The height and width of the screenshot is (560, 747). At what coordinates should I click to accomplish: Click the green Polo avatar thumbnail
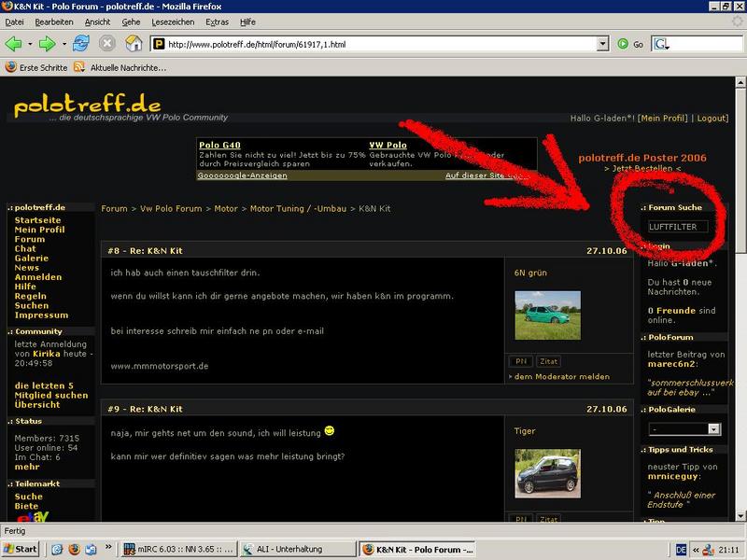[547, 315]
